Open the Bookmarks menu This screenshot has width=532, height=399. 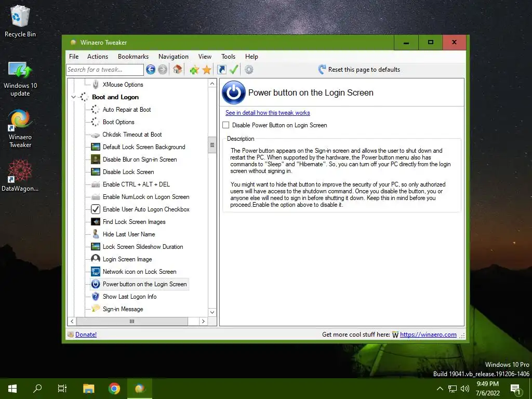pyautogui.click(x=133, y=56)
